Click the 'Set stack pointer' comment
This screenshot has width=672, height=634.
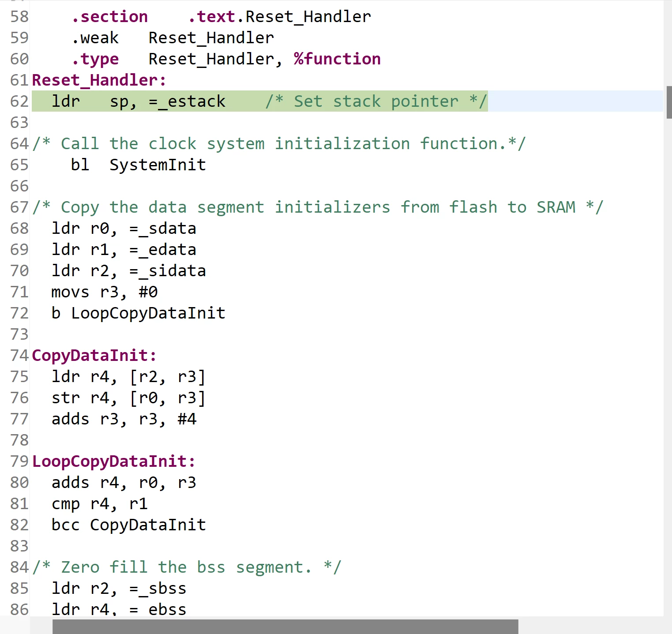click(x=376, y=101)
